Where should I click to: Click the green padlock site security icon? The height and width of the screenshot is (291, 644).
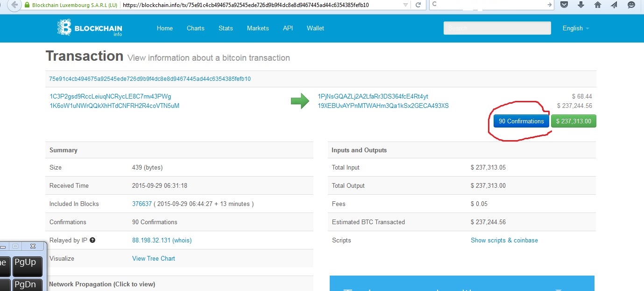tap(27, 5)
